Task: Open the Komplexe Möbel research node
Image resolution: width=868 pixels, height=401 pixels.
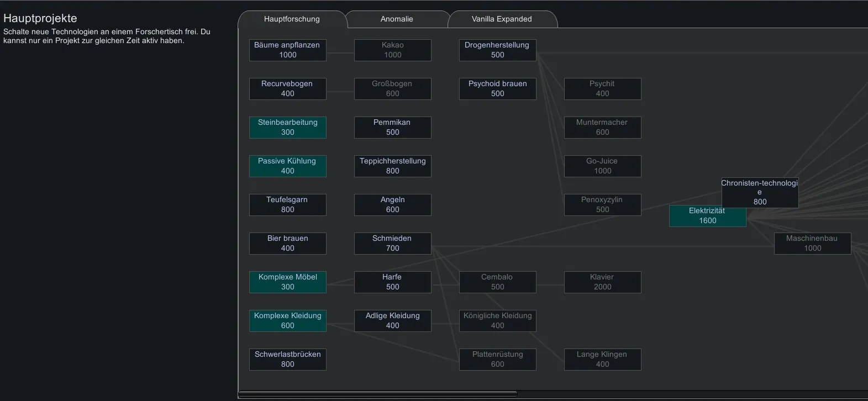Action: tap(287, 282)
